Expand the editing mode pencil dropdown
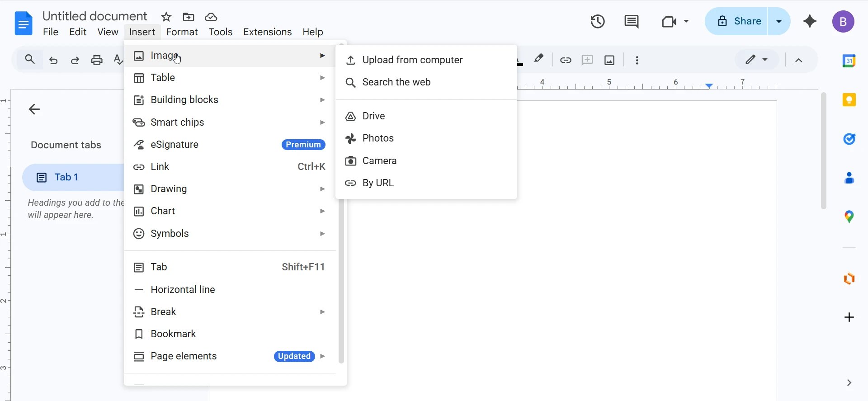This screenshot has height=401, width=868. click(757, 60)
